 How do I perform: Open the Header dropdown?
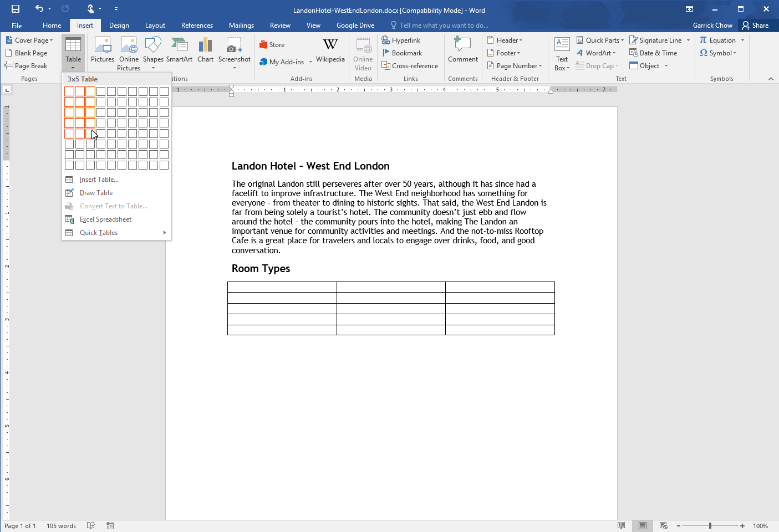[x=506, y=39]
